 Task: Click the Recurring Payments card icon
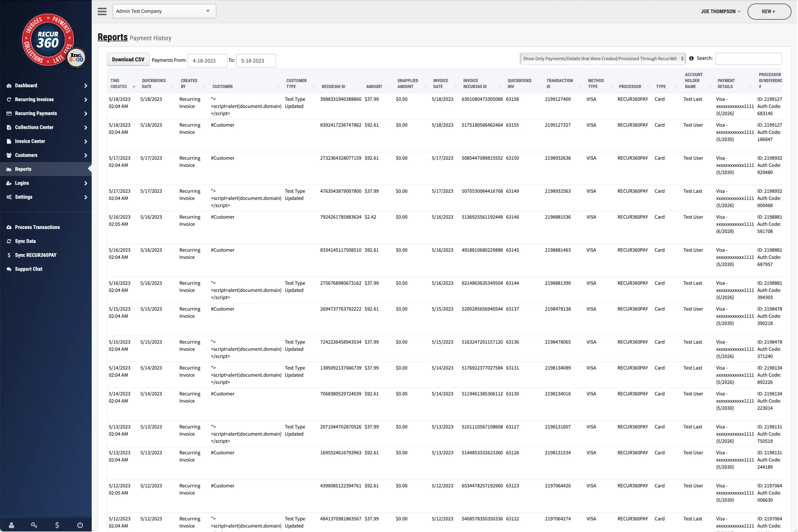tap(9, 114)
